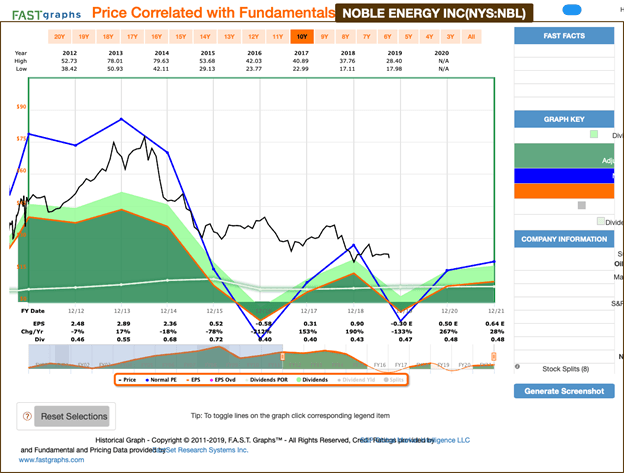Open the FactSet Research Systems Inc. link
Screen dimensions: 624x473
click(x=202, y=450)
